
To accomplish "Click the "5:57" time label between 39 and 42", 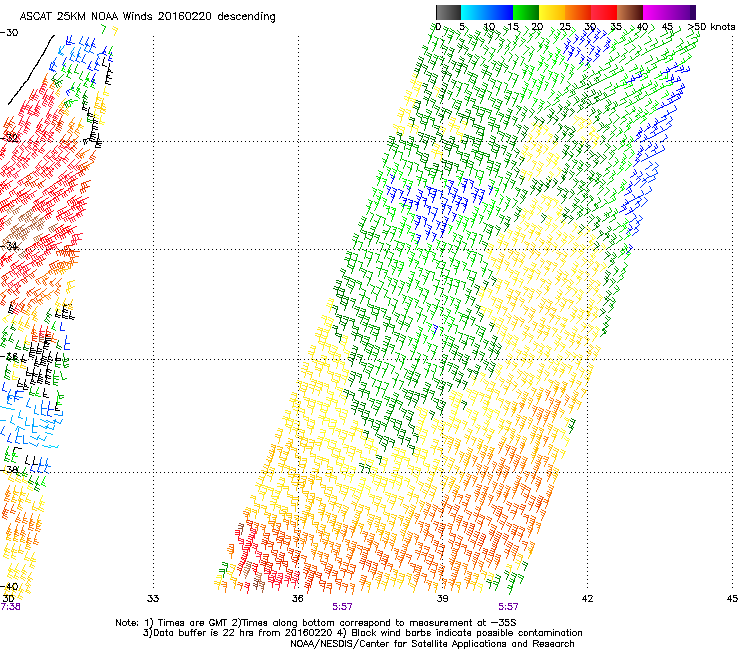I will [508, 607].
